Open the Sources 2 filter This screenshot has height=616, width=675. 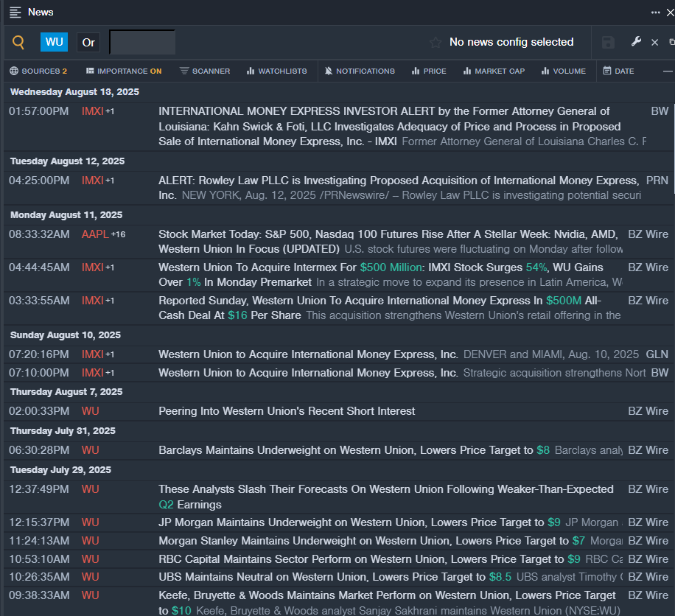point(38,71)
